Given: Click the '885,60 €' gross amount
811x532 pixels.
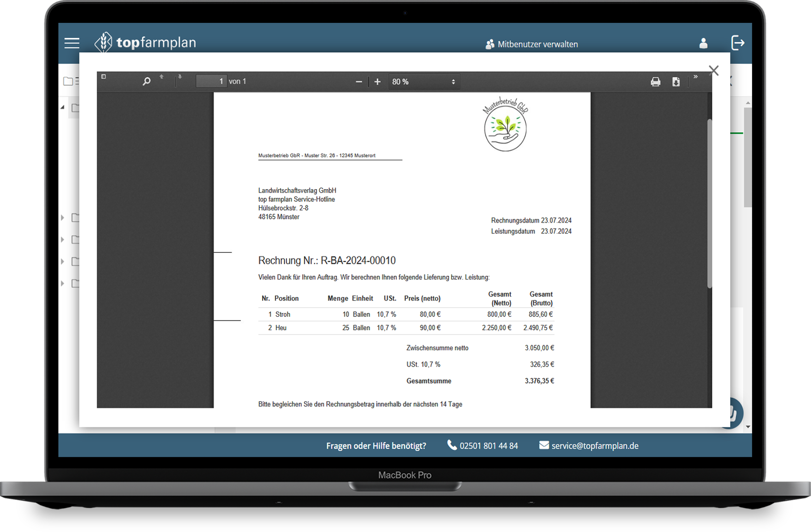Looking at the screenshot, I should click(541, 315).
